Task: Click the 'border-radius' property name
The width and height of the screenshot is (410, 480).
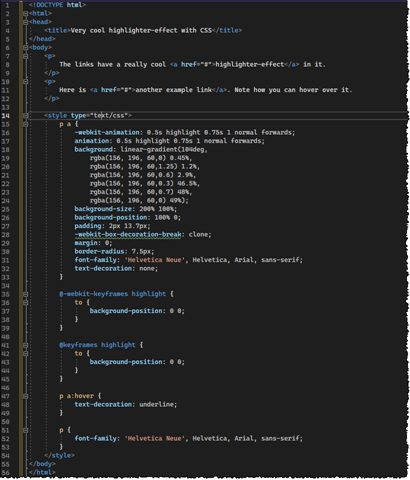Action: 99,252
